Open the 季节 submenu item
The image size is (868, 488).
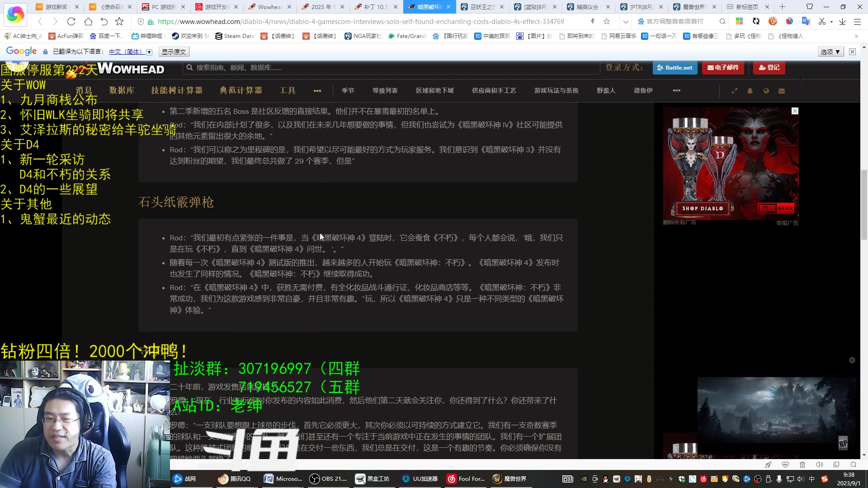pos(348,90)
